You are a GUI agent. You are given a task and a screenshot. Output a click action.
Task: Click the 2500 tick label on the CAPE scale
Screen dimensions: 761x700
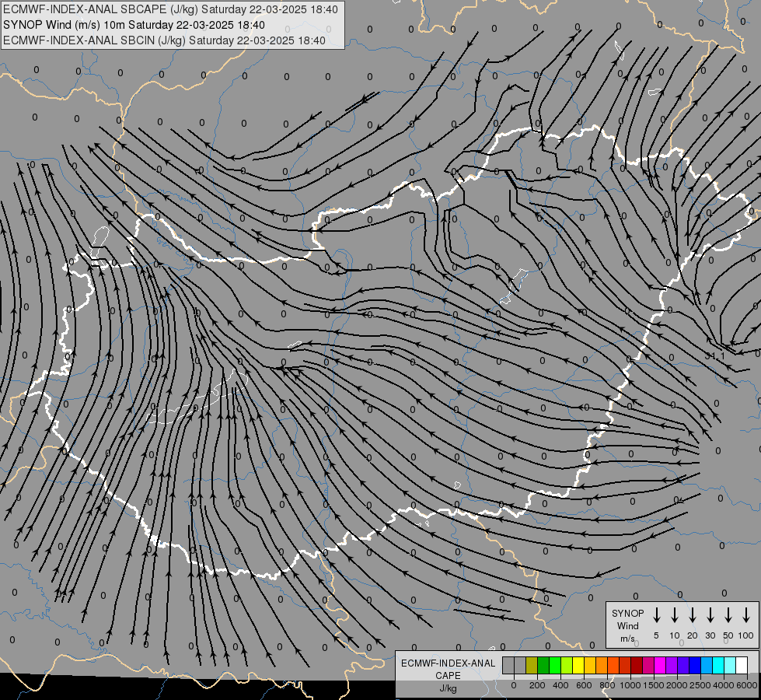(x=700, y=685)
